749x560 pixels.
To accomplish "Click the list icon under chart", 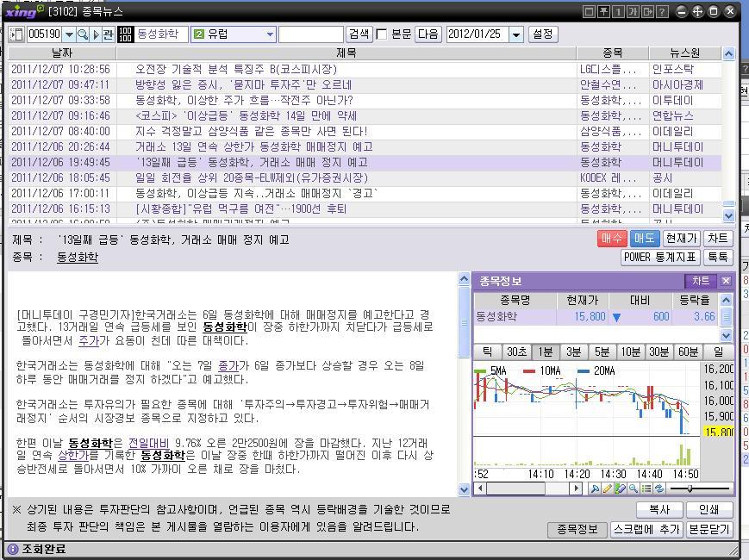I will tap(646, 488).
